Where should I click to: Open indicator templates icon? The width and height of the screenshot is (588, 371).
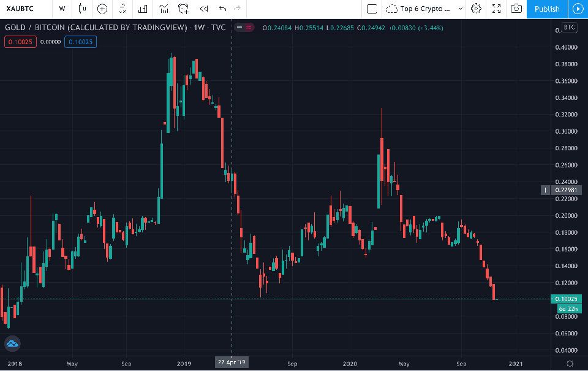[164, 9]
